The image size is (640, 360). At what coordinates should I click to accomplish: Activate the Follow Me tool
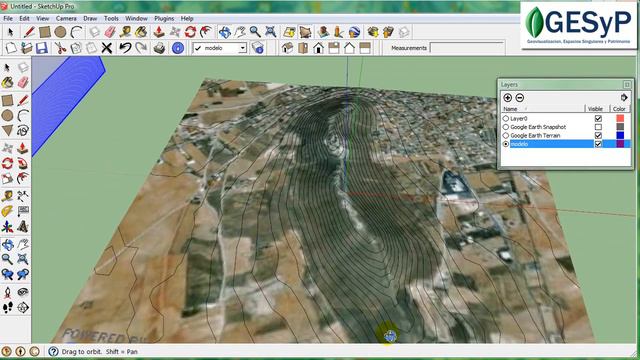click(23, 163)
